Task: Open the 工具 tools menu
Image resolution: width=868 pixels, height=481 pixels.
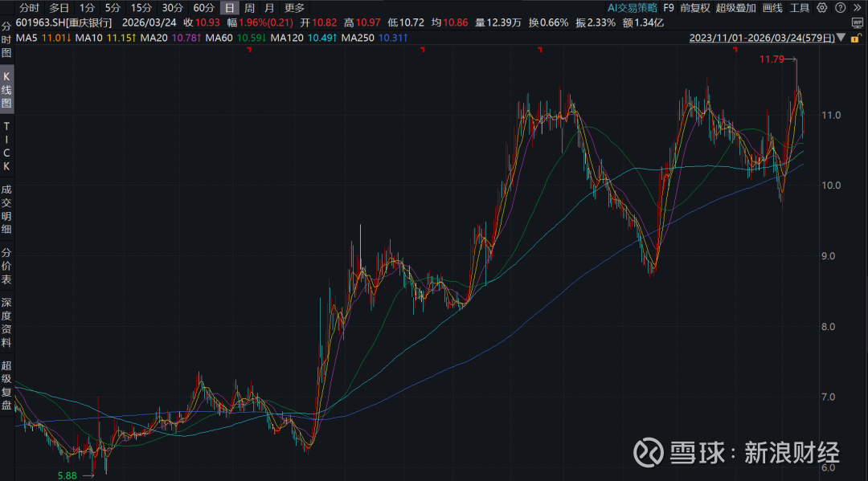Action: point(800,8)
